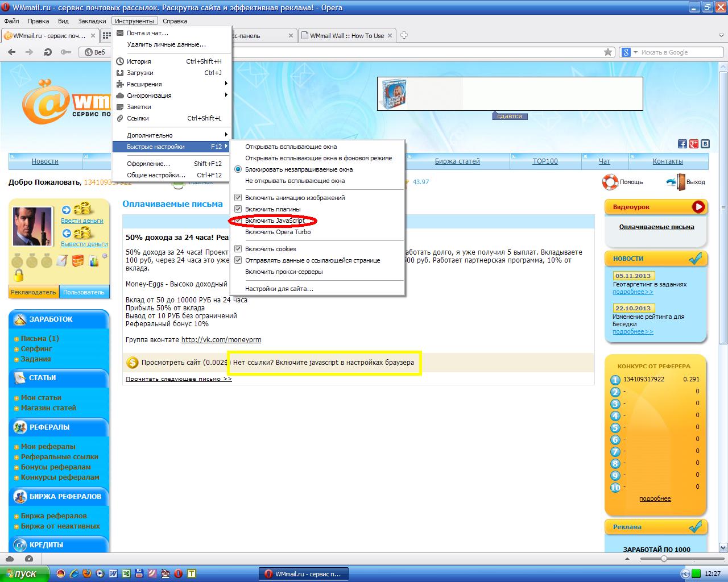728x582 pixels.
Task: Click the dollar coin icon beside Просмотреть сайт
Action: 132,362
